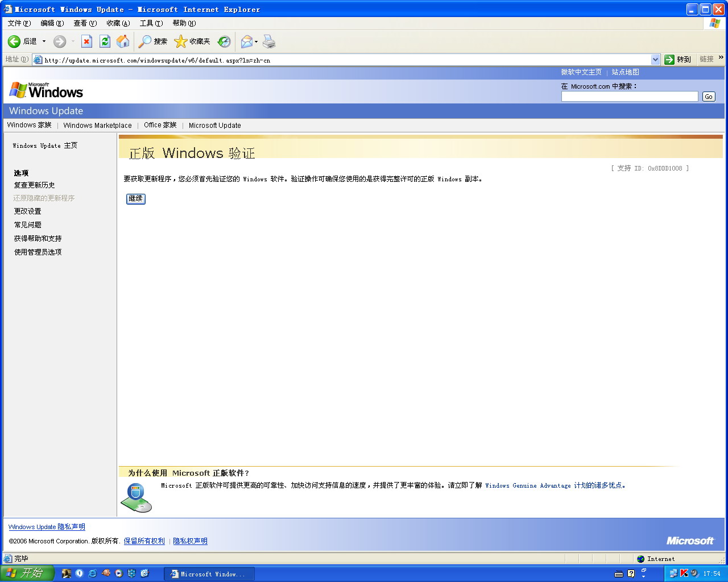
Task: Open 获得帮助和支持 in the sidebar
Action: pos(38,239)
